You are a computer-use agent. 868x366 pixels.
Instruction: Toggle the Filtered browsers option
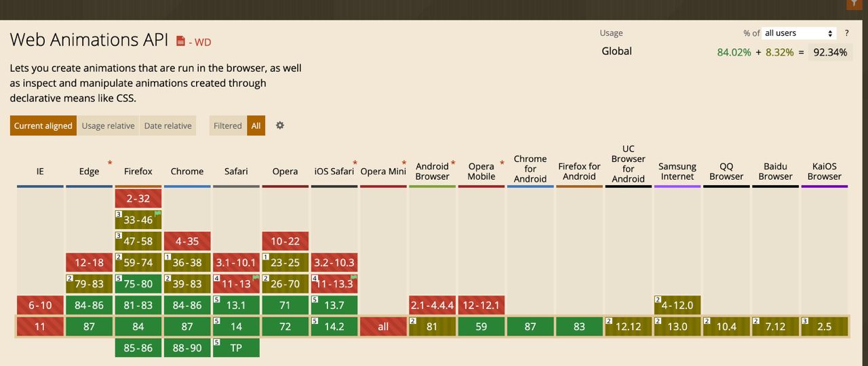[228, 125]
